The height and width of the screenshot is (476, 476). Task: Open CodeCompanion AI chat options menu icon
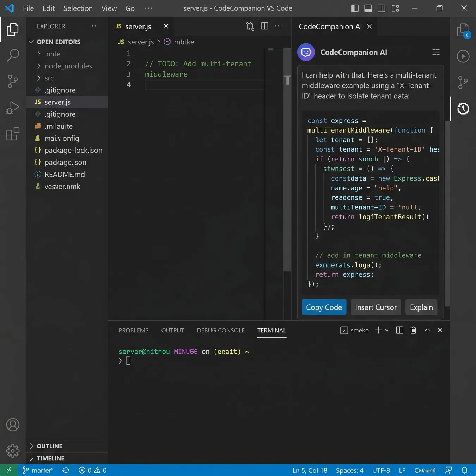(436, 52)
